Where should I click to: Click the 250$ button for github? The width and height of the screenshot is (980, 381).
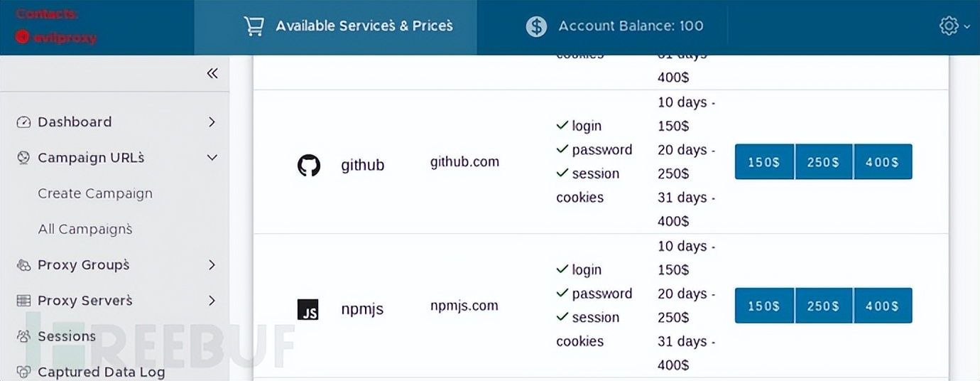click(824, 162)
